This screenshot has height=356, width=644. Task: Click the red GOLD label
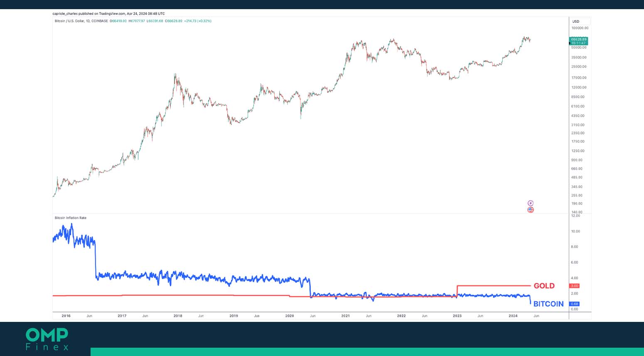(x=544, y=286)
